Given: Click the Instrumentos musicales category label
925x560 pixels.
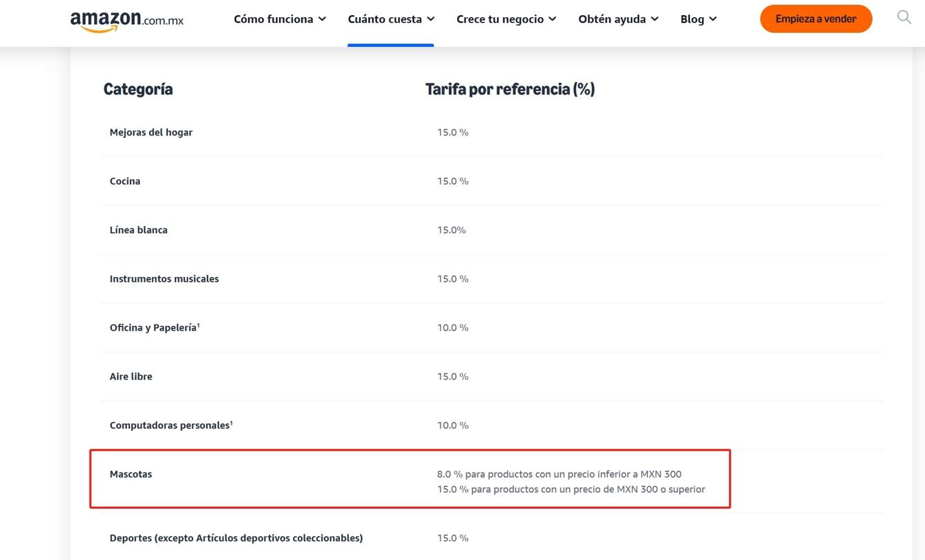Looking at the screenshot, I should point(164,279).
